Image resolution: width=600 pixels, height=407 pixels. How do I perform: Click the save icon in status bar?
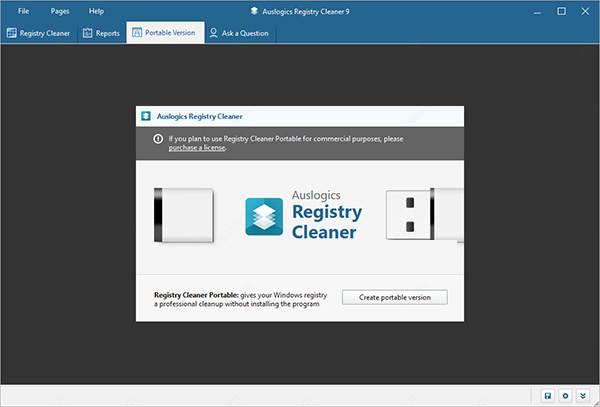pyautogui.click(x=548, y=396)
